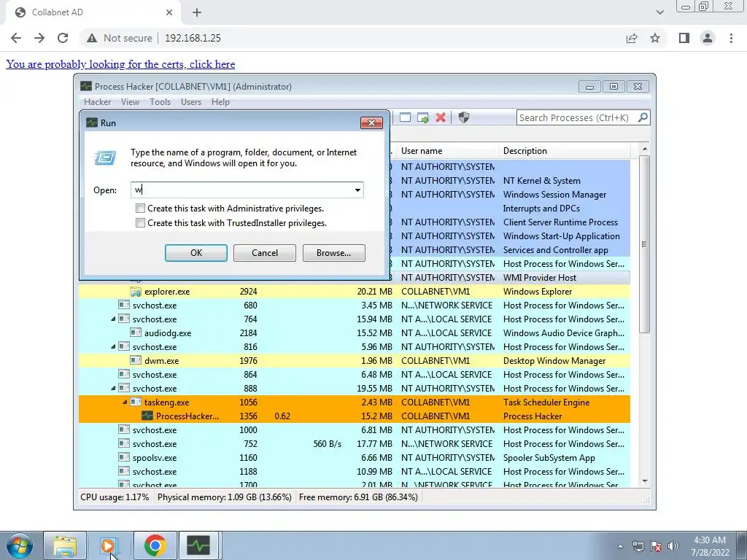Image resolution: width=747 pixels, height=560 pixels.
Task: Open the Chrome profile avatar
Action: pos(708,38)
